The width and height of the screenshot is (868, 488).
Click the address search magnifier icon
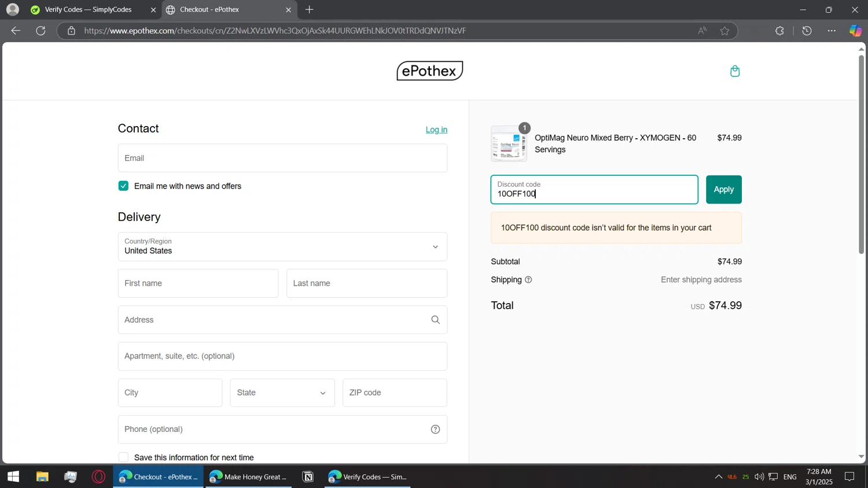pos(435,320)
